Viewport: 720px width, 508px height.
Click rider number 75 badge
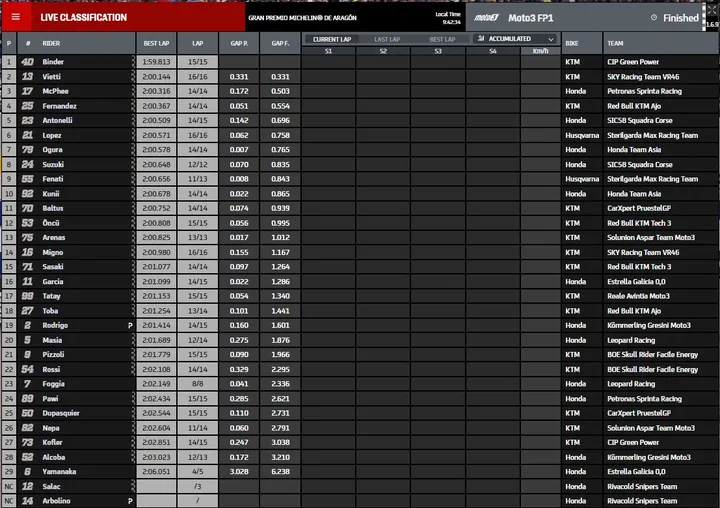click(x=27, y=237)
